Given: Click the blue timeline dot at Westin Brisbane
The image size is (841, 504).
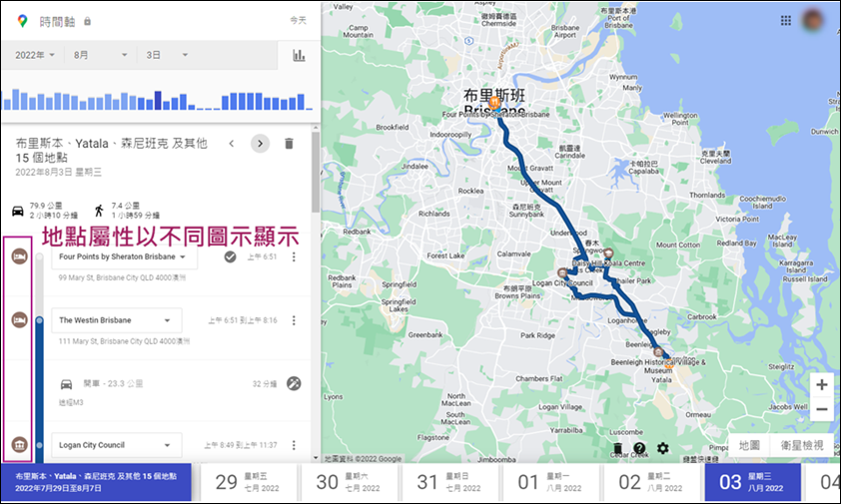Looking at the screenshot, I should tap(39, 320).
